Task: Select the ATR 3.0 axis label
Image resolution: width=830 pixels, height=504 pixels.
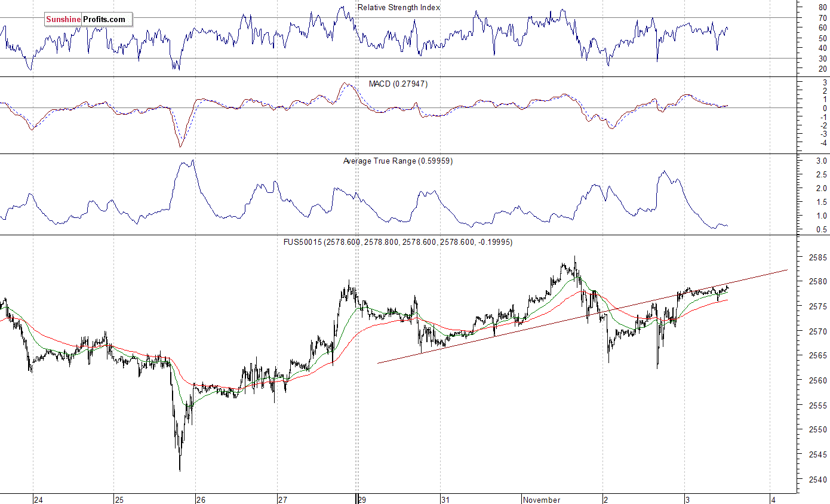Action: tap(822, 161)
